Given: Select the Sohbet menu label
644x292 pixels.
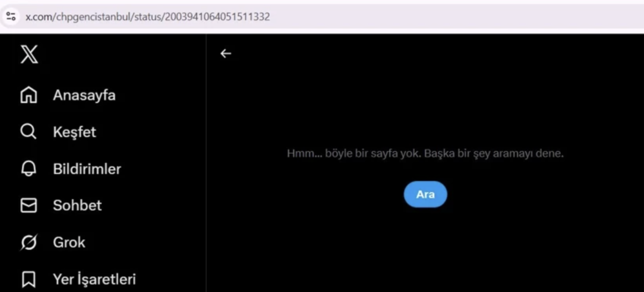Looking at the screenshot, I should [77, 205].
